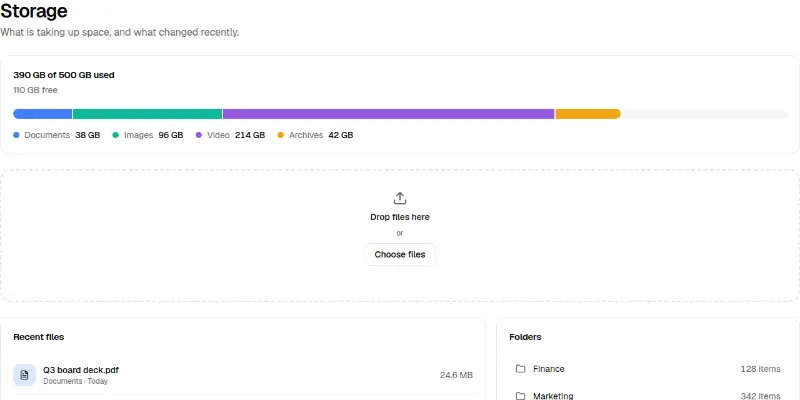Screen dimensions: 800x400
Task: Click the Documents legend label
Action: point(47,135)
